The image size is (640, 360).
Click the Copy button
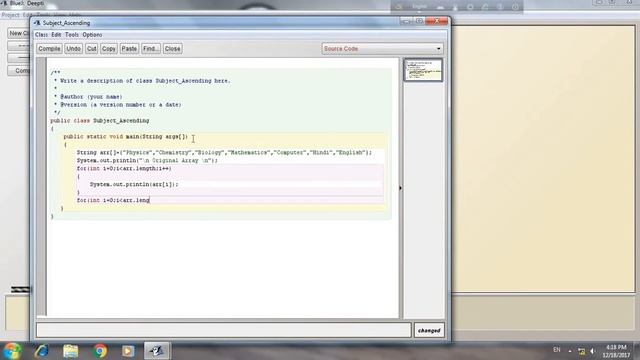pos(109,49)
